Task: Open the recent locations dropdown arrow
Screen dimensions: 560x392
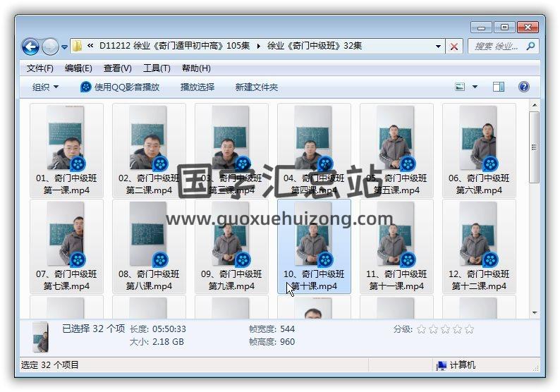Action: pyautogui.click(x=64, y=47)
